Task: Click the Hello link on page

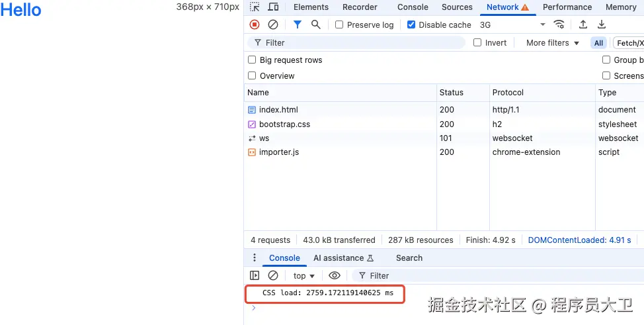Action: click(20, 10)
